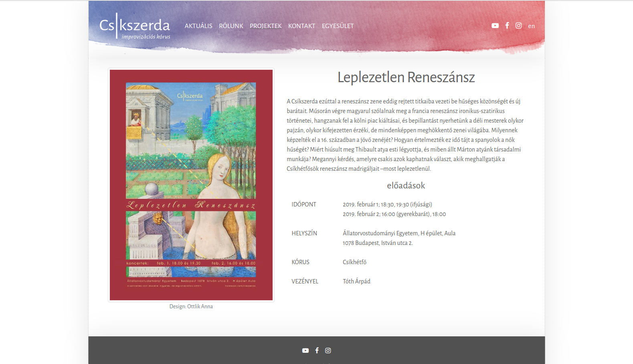633x364 pixels.
Task: Open the KONTAKT menu item
Action: point(301,26)
